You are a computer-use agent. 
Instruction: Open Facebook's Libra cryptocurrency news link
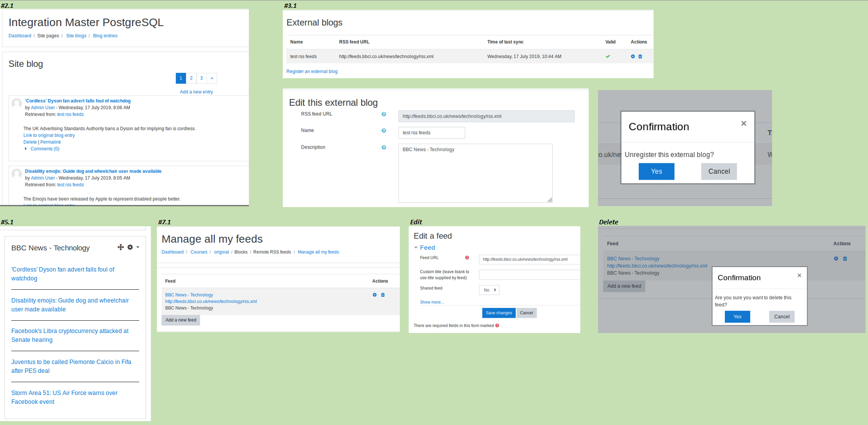pos(70,335)
